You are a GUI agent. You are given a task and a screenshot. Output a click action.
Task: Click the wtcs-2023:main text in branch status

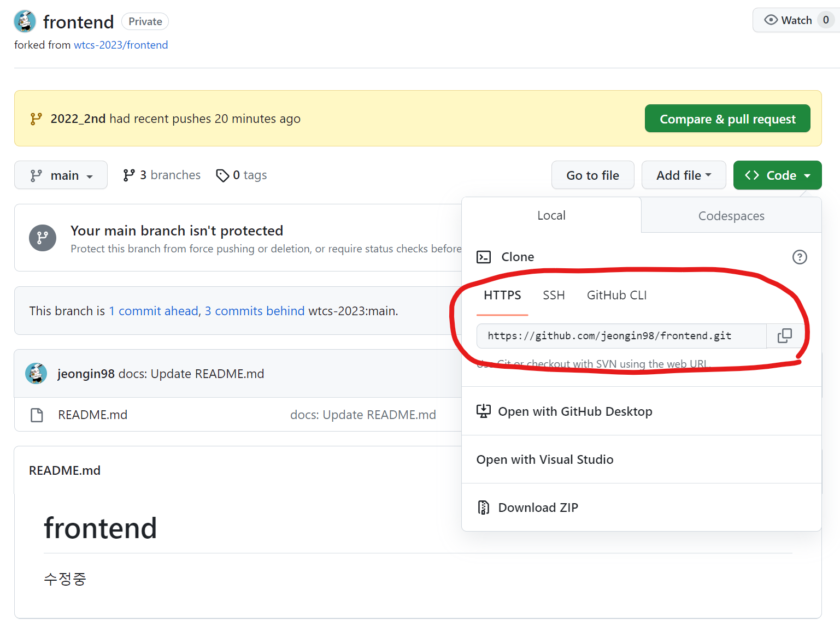[x=353, y=311]
